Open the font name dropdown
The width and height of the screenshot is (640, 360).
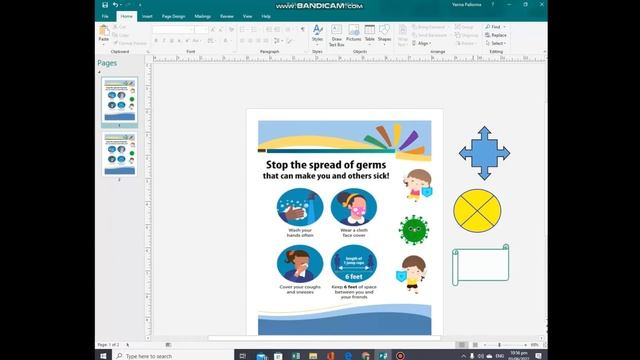pyautogui.click(x=191, y=30)
